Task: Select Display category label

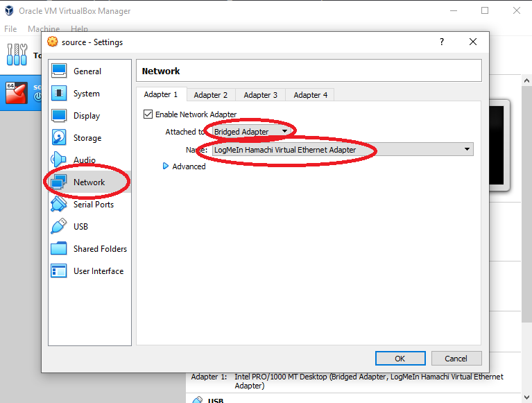Action: [x=87, y=116]
